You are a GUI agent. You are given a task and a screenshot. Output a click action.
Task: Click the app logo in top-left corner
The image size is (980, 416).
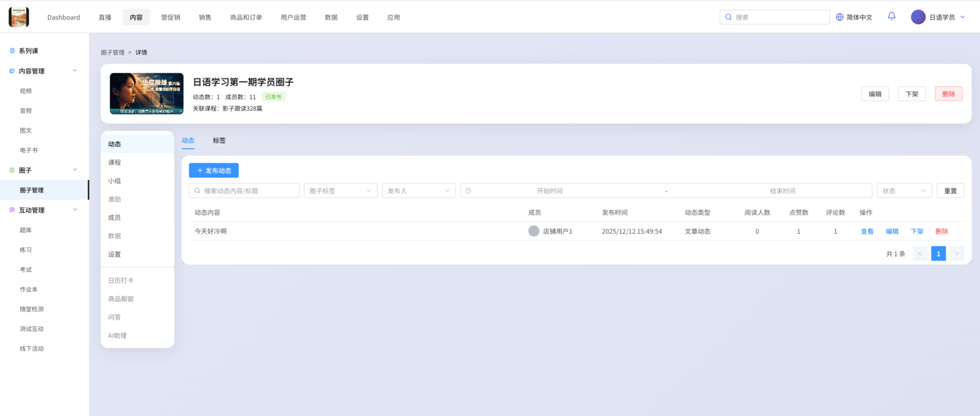19,17
